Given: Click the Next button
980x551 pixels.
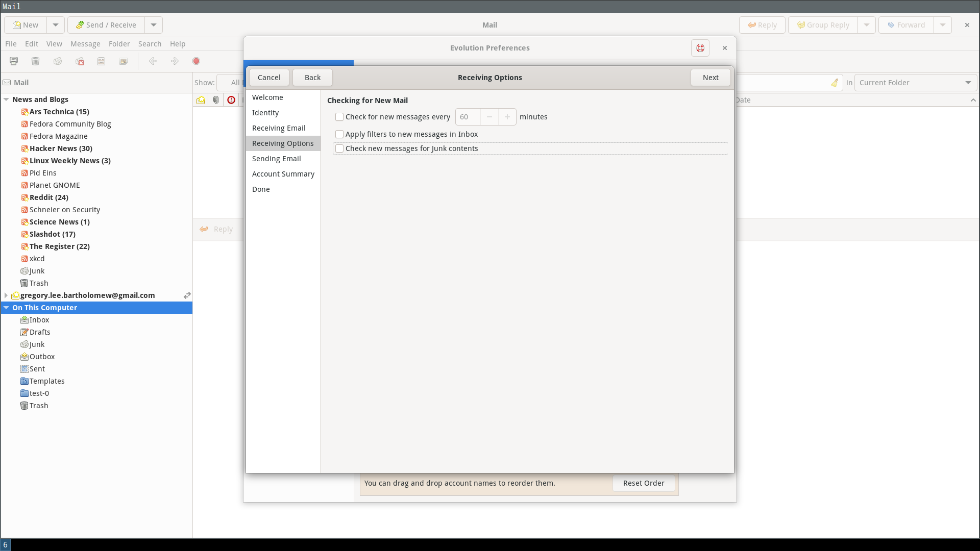Looking at the screenshot, I should [x=710, y=78].
